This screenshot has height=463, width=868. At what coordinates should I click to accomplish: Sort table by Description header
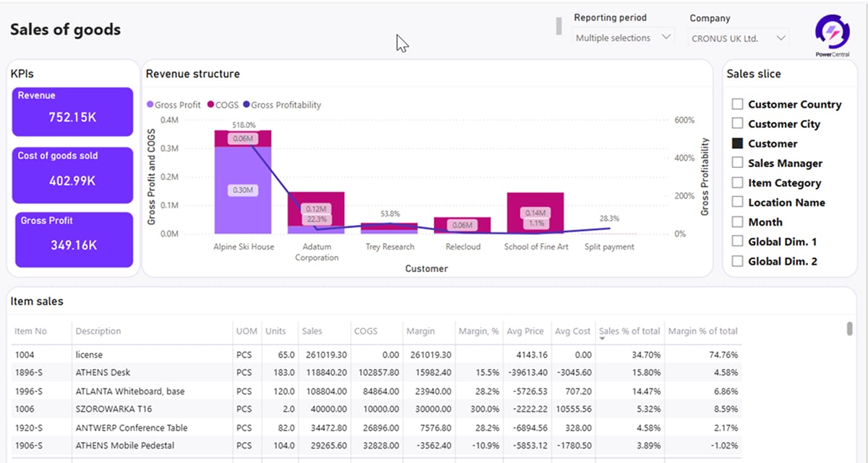pos(98,331)
